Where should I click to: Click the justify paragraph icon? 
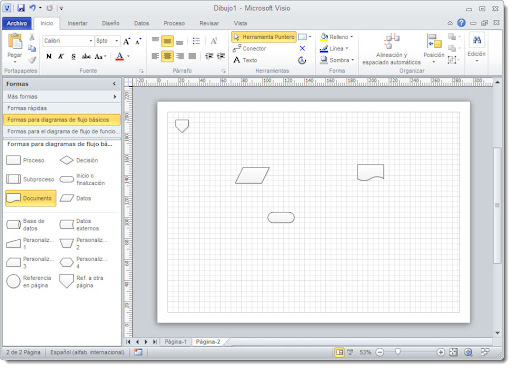click(192, 56)
